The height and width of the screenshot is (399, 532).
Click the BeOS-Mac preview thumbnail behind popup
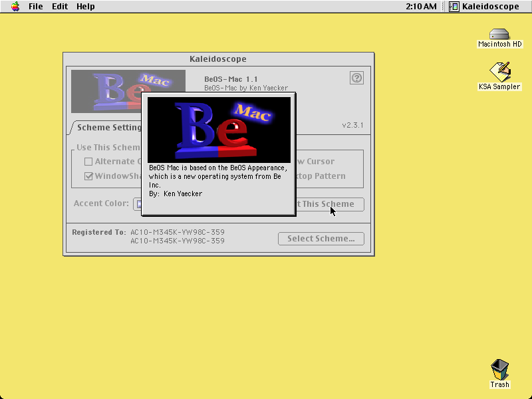pos(106,92)
